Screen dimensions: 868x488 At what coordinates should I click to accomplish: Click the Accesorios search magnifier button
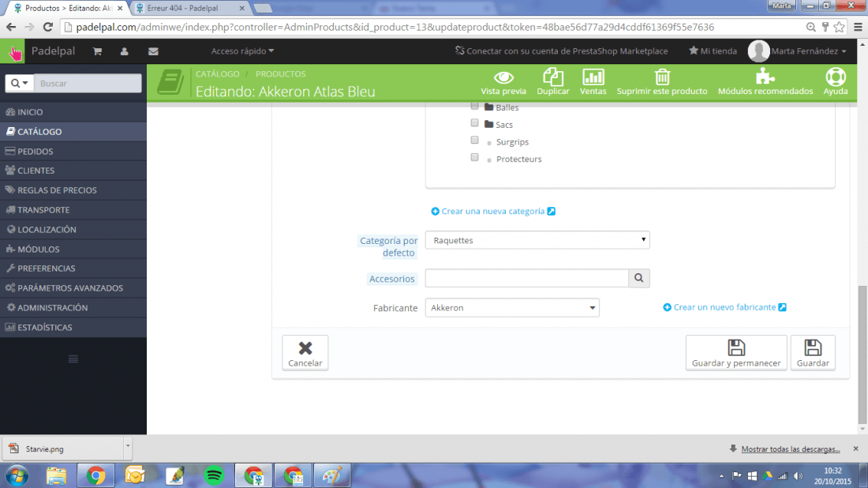coord(639,278)
